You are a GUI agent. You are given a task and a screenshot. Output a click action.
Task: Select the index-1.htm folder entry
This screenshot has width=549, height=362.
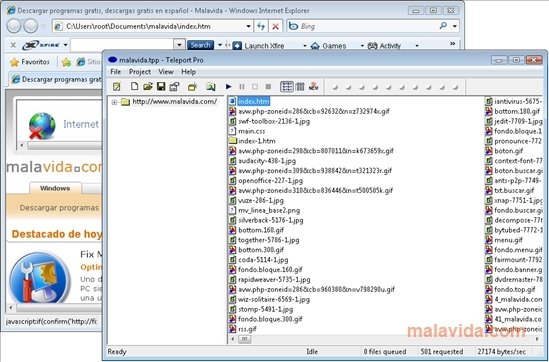[x=257, y=141]
